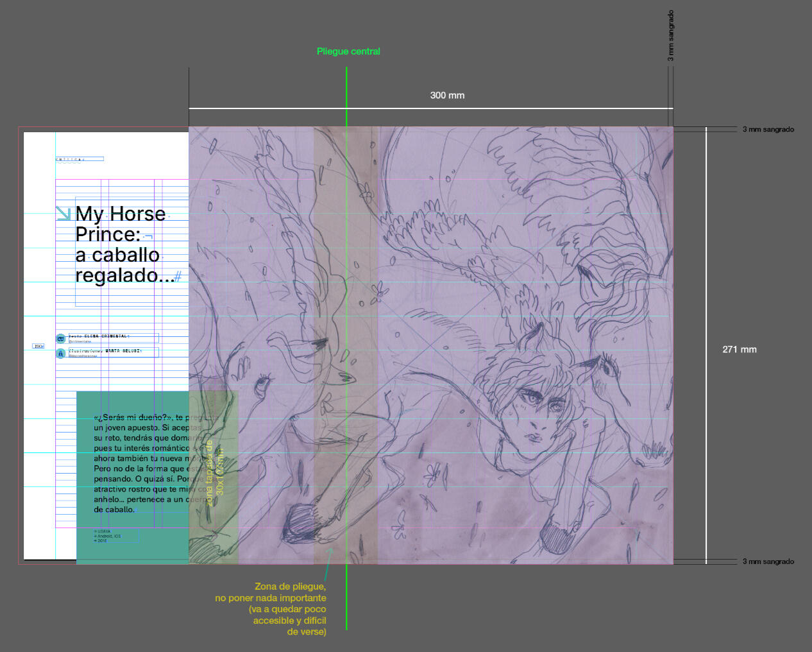
Task: Click the '300 mm' width dimension label
Action: tap(447, 95)
